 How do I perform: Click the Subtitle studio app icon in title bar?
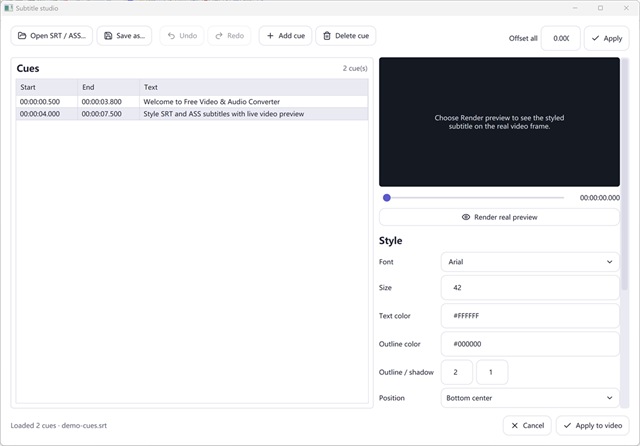[x=8, y=8]
